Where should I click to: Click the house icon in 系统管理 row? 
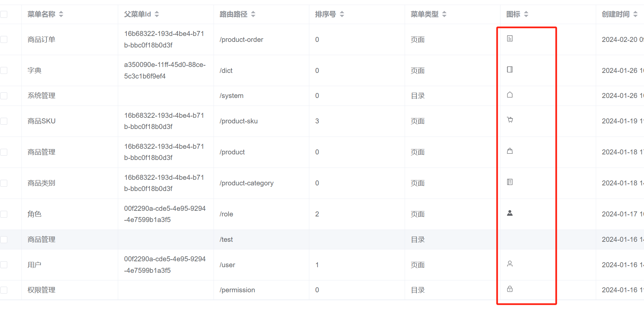510,95
